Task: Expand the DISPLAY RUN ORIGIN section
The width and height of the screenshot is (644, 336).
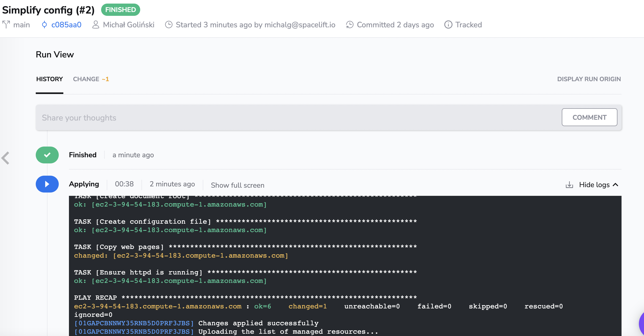Action: pyautogui.click(x=589, y=79)
